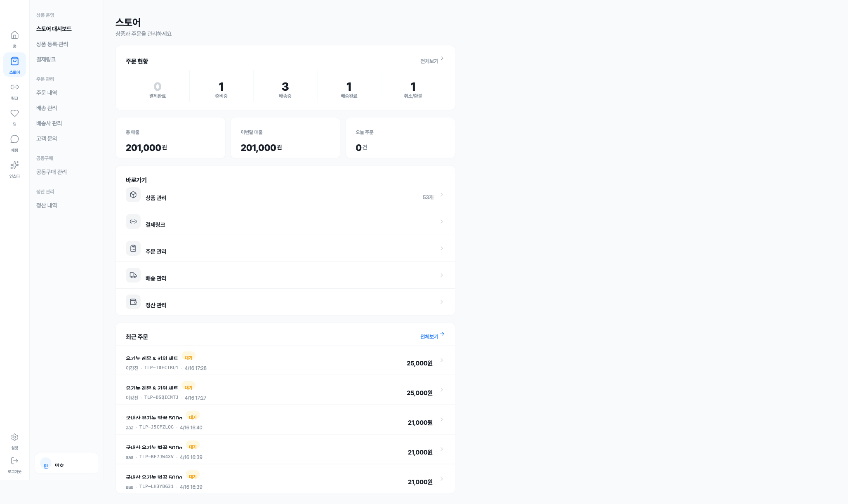The image size is (848, 504).
Task: Open the Insta sparkle icon
Action: click(14, 165)
